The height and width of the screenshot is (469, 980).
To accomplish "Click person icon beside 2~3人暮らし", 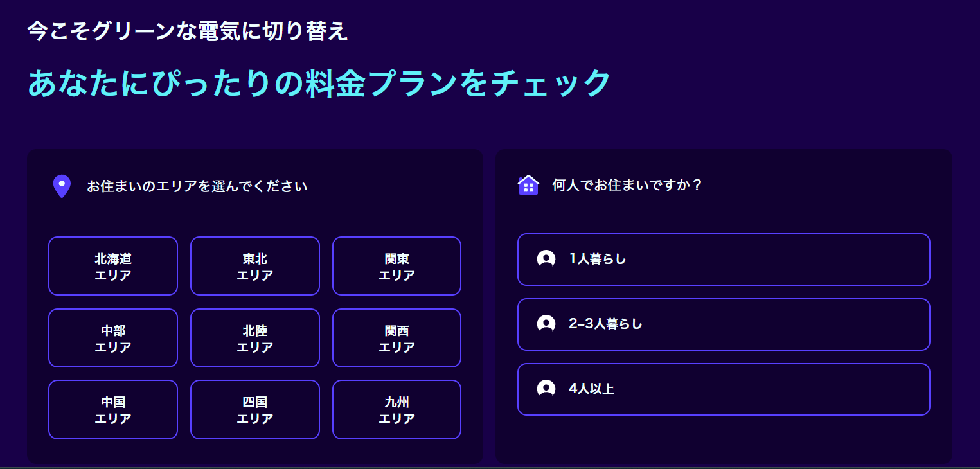I will 546,324.
